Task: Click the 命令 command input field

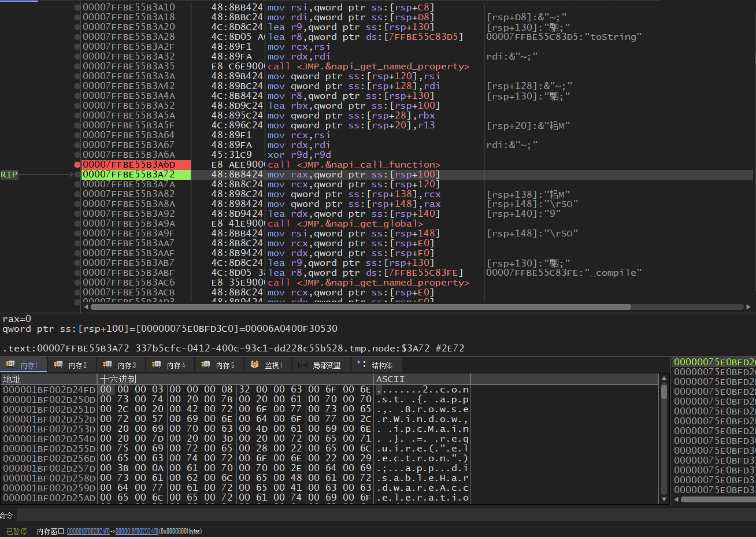Action: pyautogui.click(x=347, y=515)
